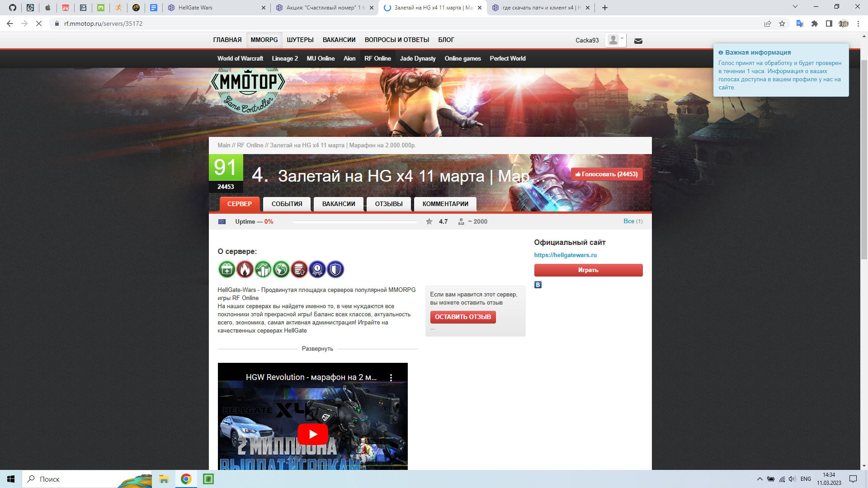Open the pinned GitHub tab
Screen dimensions: 868x488
click(13, 8)
